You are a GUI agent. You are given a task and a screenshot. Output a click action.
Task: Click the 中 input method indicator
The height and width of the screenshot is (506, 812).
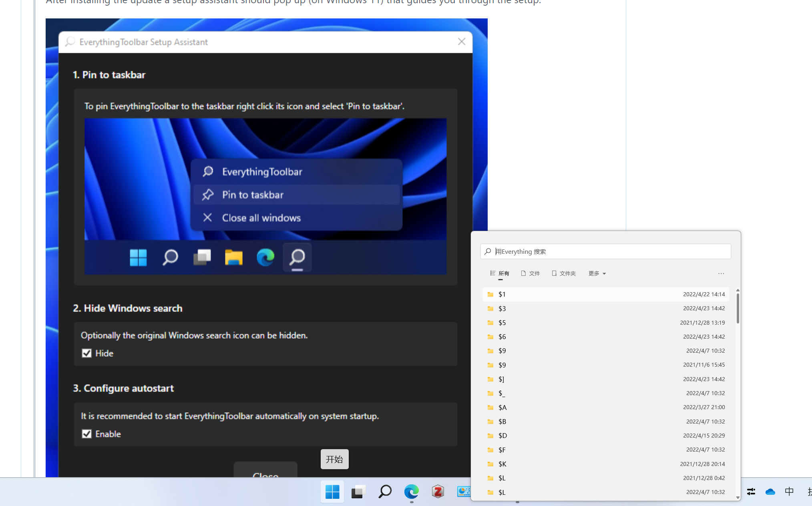(789, 492)
